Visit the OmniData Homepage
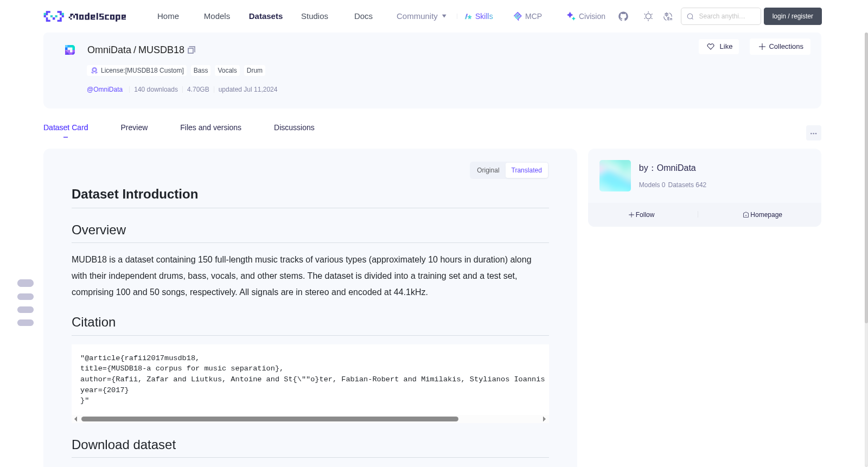868x467 pixels. (762, 215)
